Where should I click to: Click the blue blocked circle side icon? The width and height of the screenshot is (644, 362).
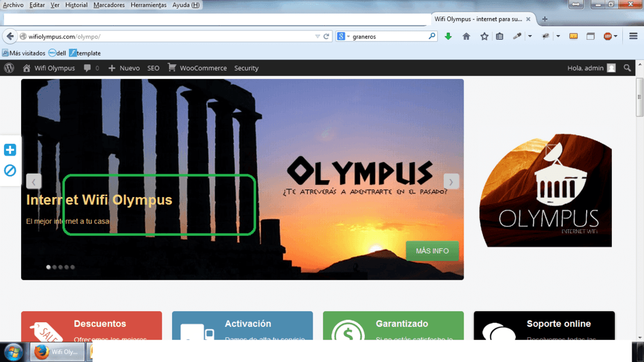click(x=10, y=170)
